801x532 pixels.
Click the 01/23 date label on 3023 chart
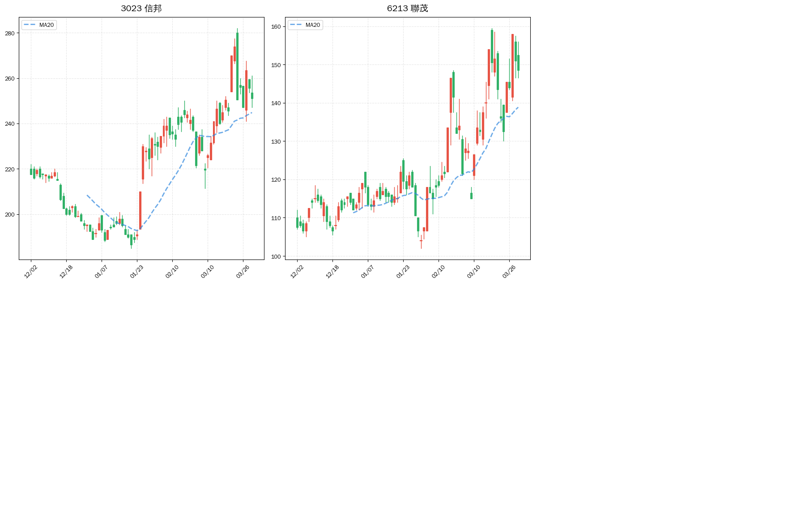coord(136,272)
